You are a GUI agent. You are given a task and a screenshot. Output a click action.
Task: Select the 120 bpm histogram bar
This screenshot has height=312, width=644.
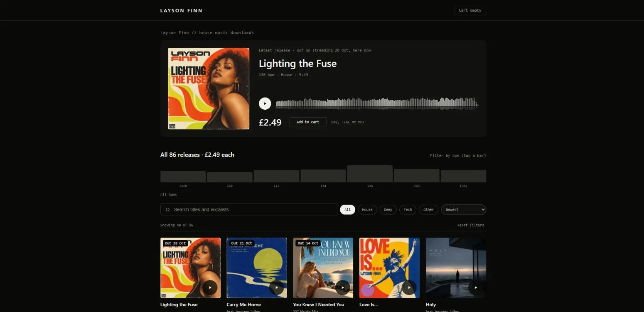[x=230, y=177]
